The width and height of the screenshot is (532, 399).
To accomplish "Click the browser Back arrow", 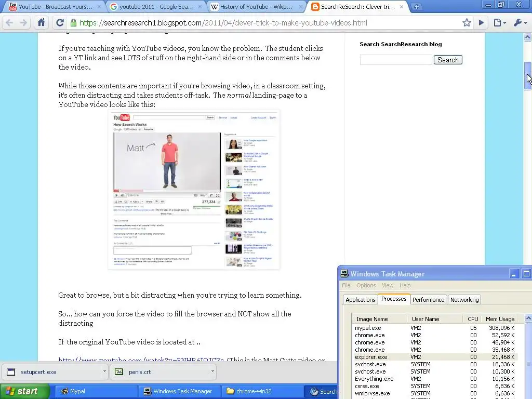I will tap(9, 23).
